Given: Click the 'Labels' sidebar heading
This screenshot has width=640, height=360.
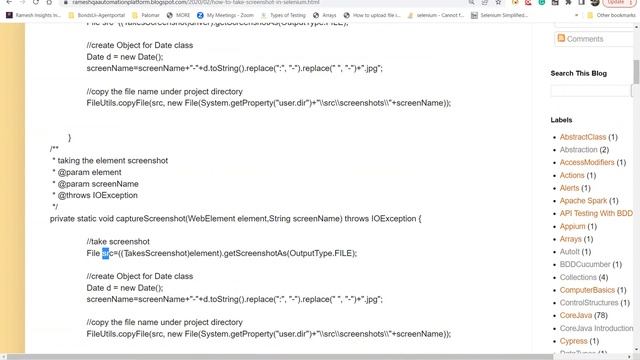Looking at the screenshot, I should tap(561, 120).
